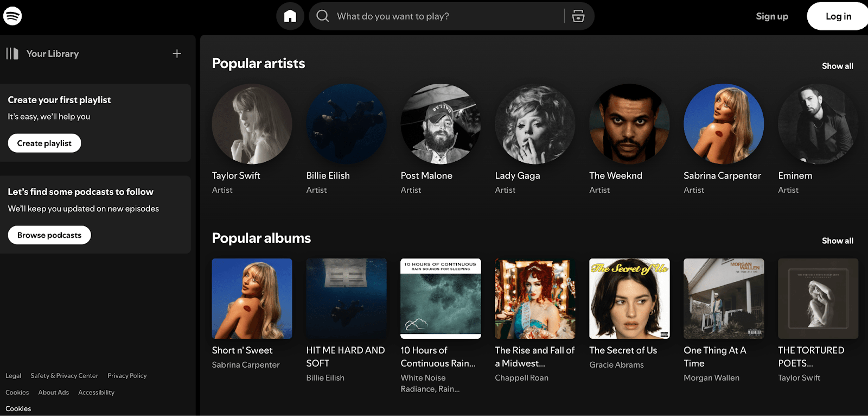
Task: Open Post Malone artist photo
Action: [x=441, y=124]
